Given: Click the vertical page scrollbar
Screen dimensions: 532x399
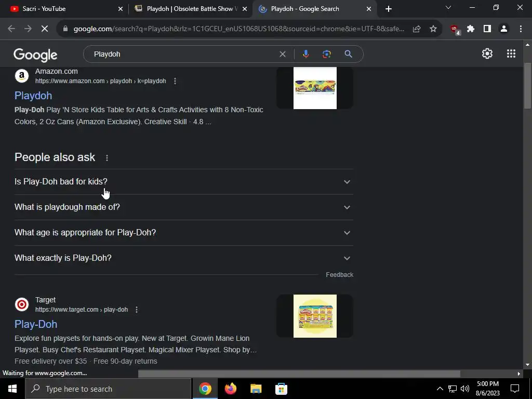Looking at the screenshot, I should 527,86.
